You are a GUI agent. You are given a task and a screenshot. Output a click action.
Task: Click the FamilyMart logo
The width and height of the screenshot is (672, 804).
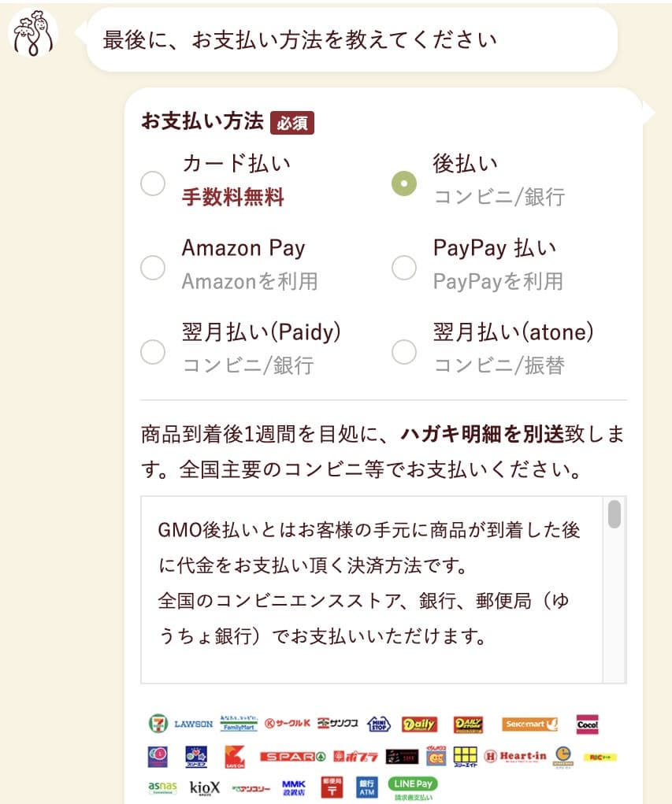click(x=239, y=724)
